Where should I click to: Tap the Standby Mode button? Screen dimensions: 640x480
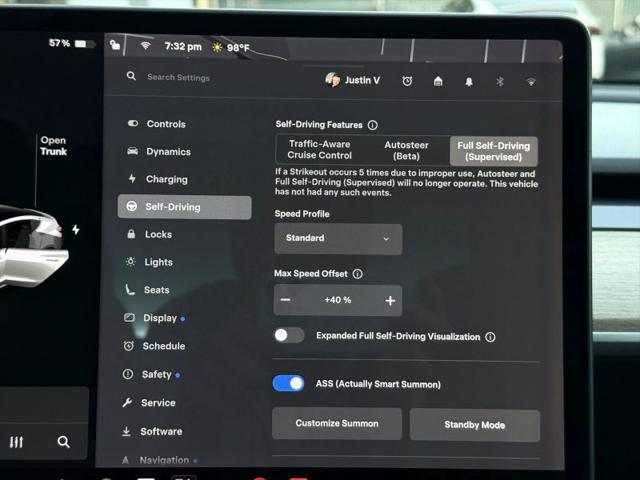pos(475,425)
